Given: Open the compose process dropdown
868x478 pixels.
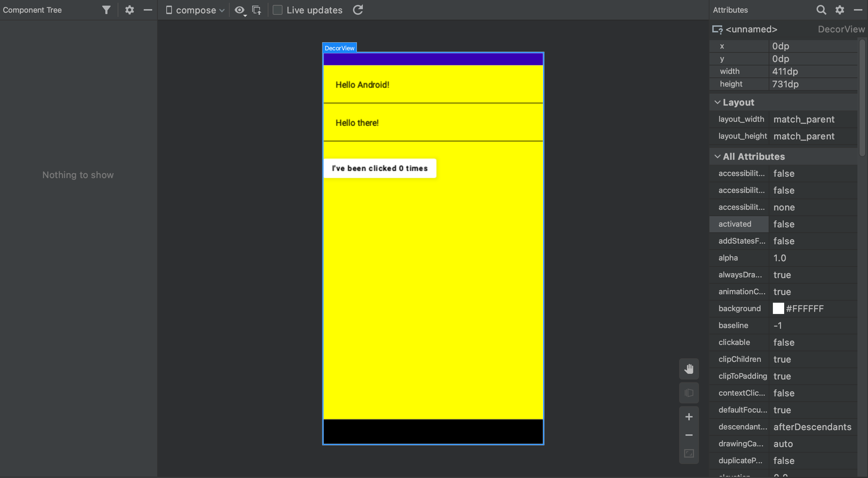Looking at the screenshot, I should [x=195, y=10].
